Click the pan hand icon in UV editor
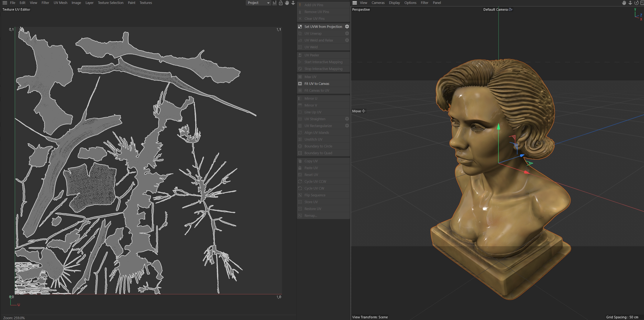The height and width of the screenshot is (320, 644). (287, 3)
